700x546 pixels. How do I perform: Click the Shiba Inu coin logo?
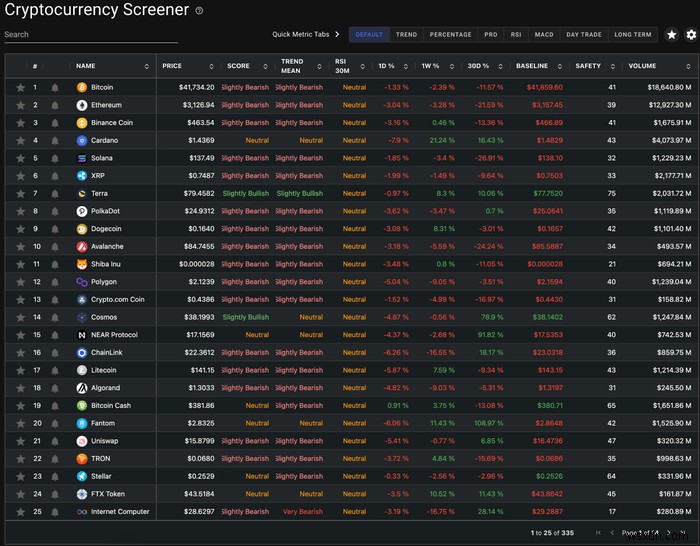82,264
